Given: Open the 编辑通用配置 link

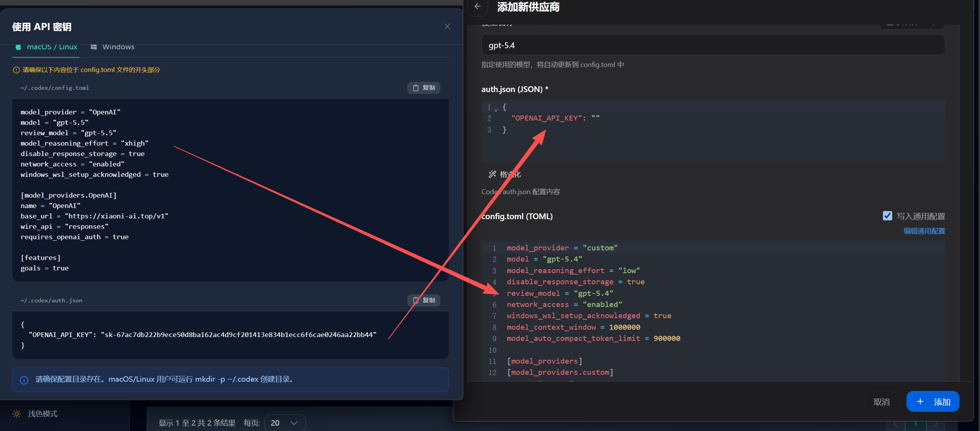Looking at the screenshot, I should click(x=924, y=231).
